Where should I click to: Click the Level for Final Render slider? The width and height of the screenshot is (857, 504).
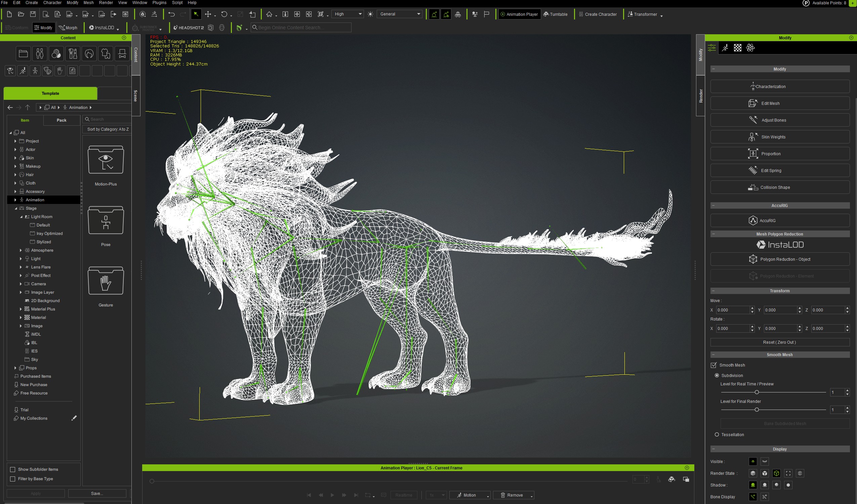(x=757, y=410)
